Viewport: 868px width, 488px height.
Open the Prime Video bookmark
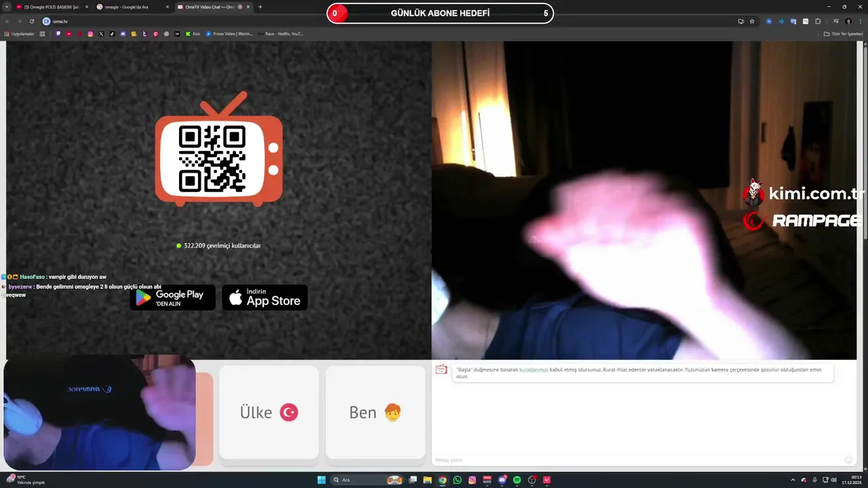coord(229,33)
